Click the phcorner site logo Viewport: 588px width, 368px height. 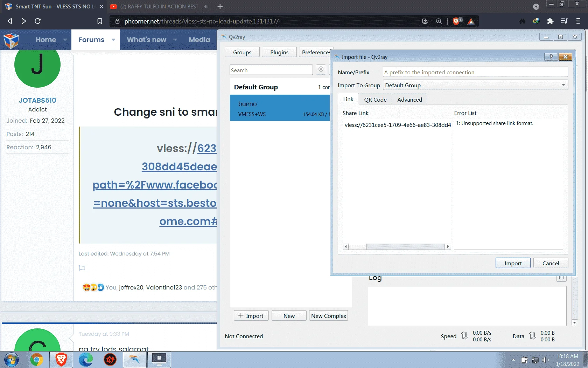click(11, 40)
